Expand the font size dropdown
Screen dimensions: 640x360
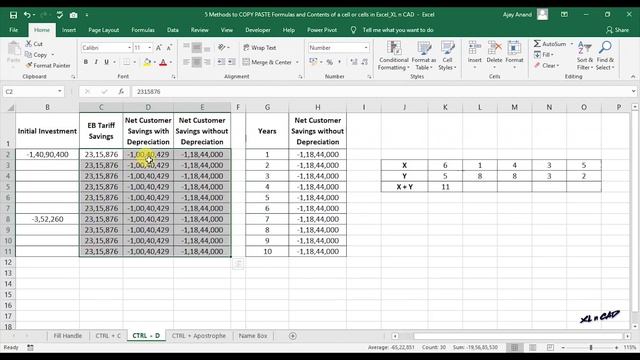pos(150,48)
